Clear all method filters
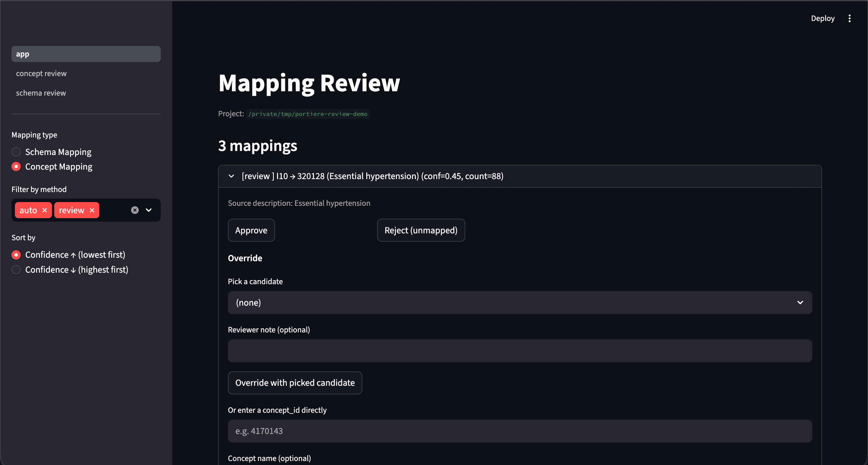Viewport: 868px width, 465px height. click(135, 210)
